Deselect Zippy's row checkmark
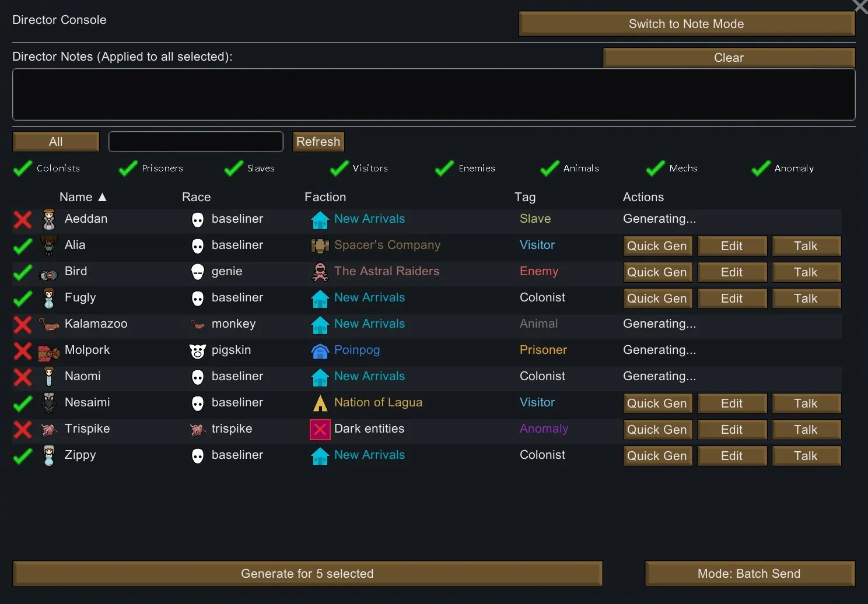868x604 pixels. pyautogui.click(x=23, y=456)
